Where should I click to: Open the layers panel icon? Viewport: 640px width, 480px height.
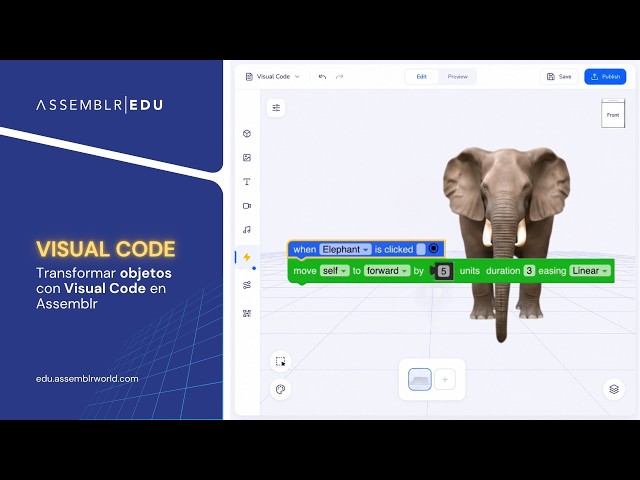pyautogui.click(x=614, y=389)
